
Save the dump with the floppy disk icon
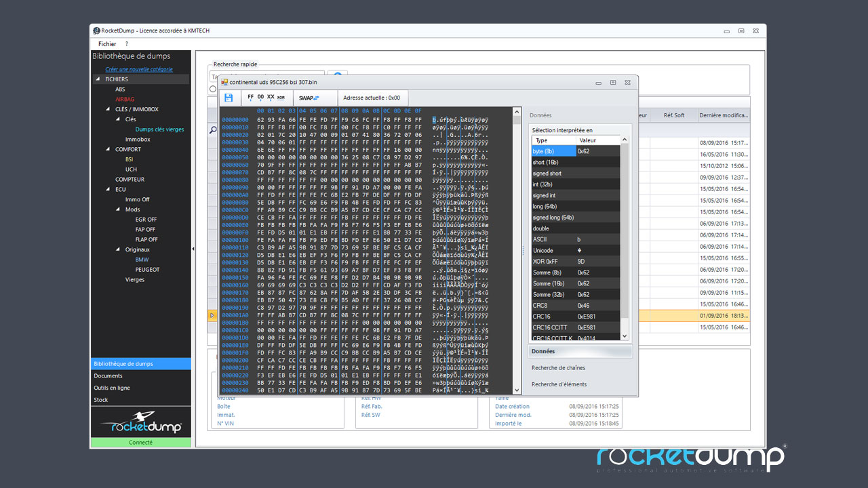[229, 98]
